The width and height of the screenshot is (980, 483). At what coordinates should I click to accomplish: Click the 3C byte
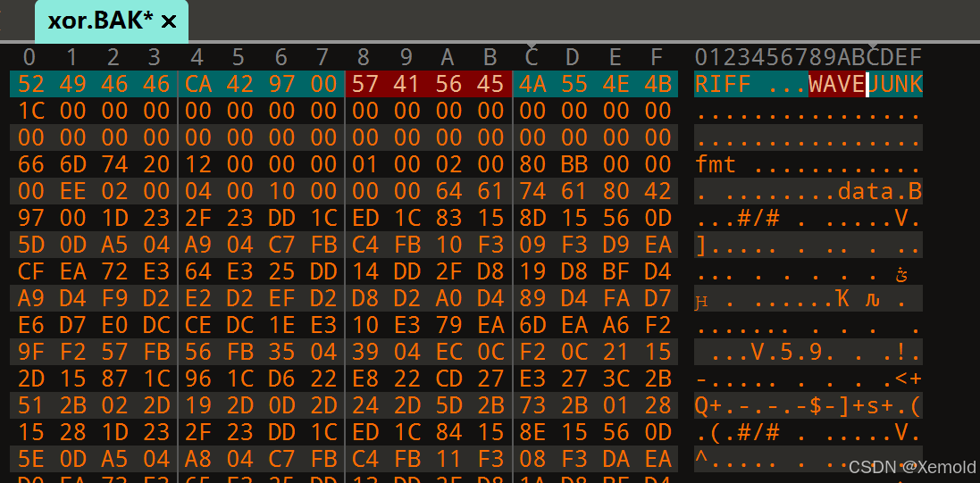615,379
